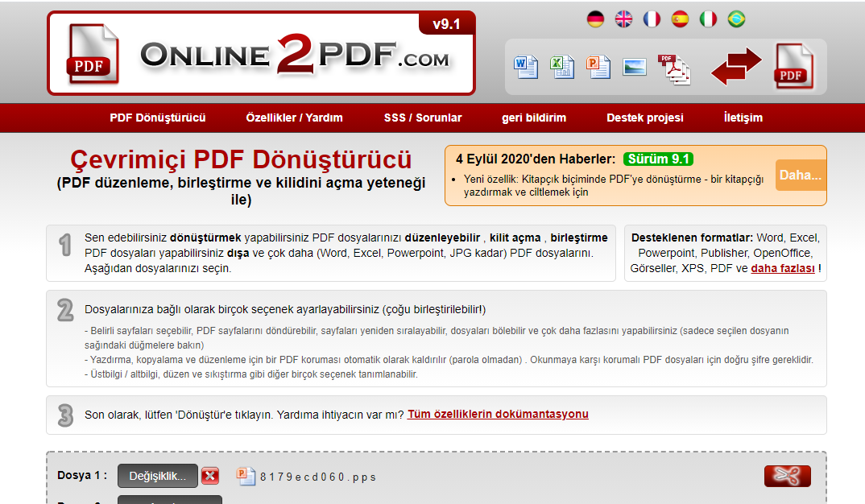Click the large PDF file icon on the right
The width and height of the screenshot is (865, 504).
[794, 66]
